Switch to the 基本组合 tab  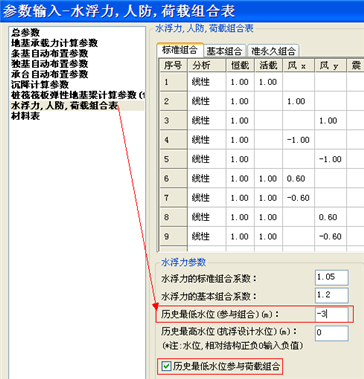[x=224, y=51]
